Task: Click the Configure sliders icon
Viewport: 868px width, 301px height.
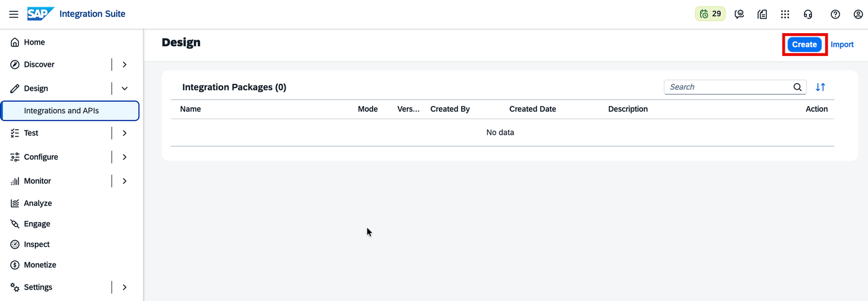Action: pos(15,157)
